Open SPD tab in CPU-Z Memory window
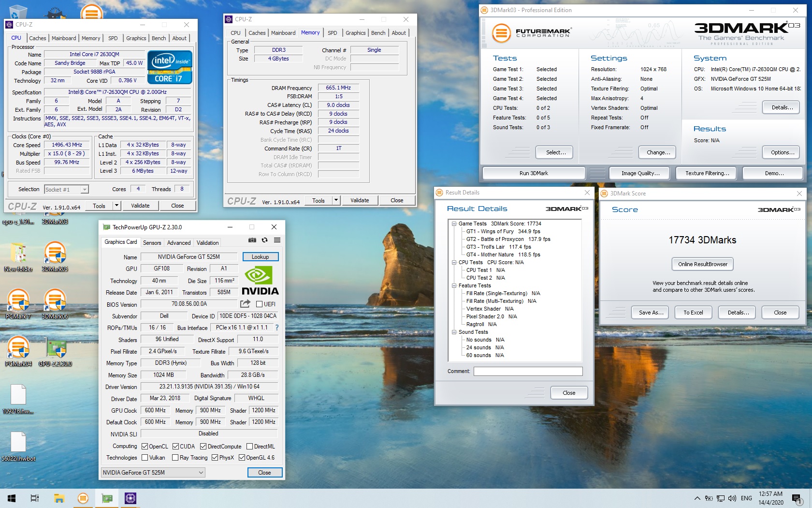812x508 pixels. 333,33
